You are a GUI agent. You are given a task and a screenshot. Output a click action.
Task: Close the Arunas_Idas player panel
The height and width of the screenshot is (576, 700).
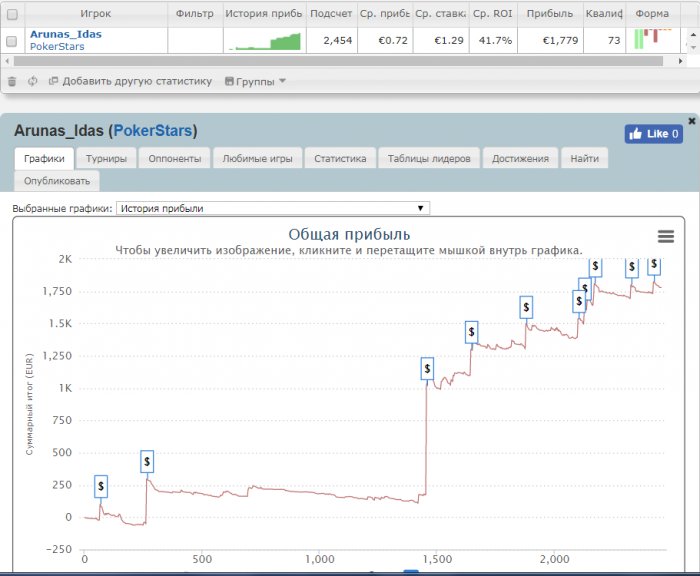[692, 121]
